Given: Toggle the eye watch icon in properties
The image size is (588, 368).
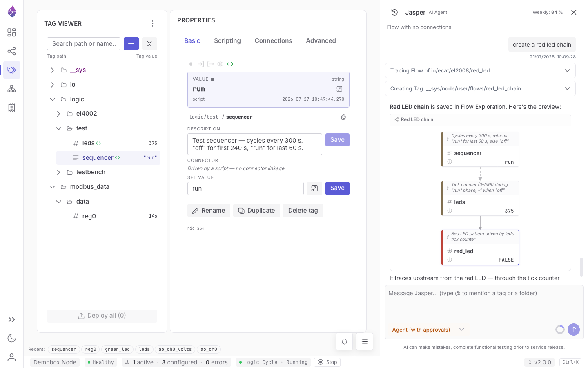Looking at the screenshot, I should point(220,64).
